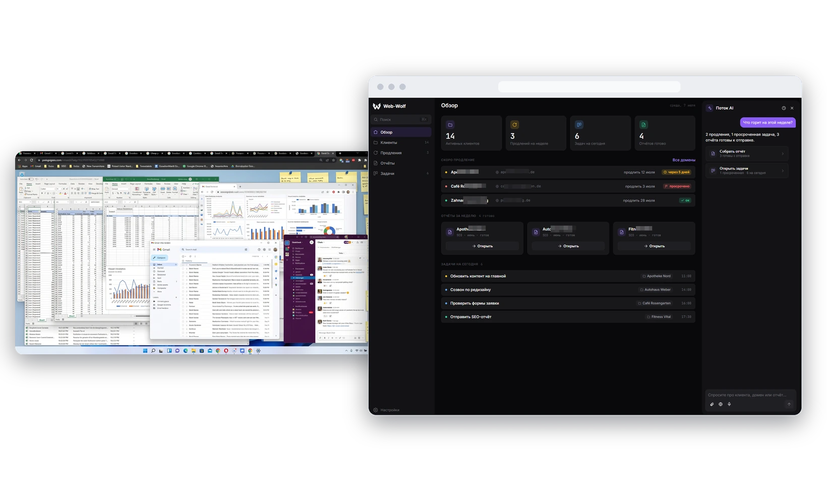Click Открыть on the Fitness report card
This screenshot has height=504, width=827.
(x=654, y=246)
